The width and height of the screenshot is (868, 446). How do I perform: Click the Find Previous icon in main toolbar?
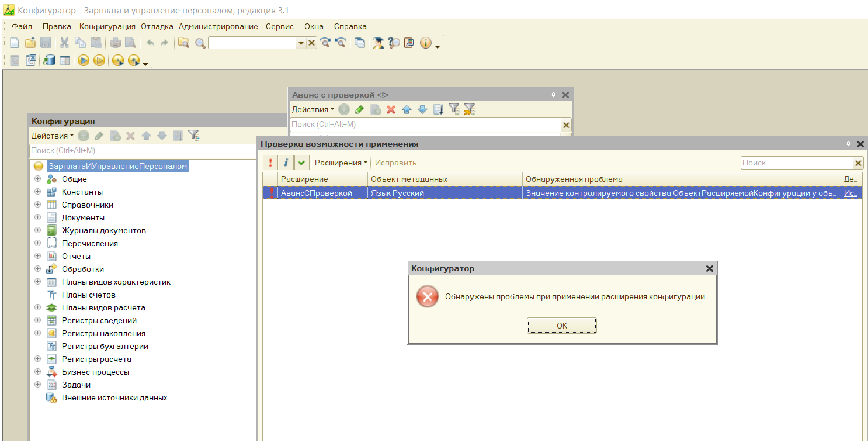pyautogui.click(x=341, y=43)
